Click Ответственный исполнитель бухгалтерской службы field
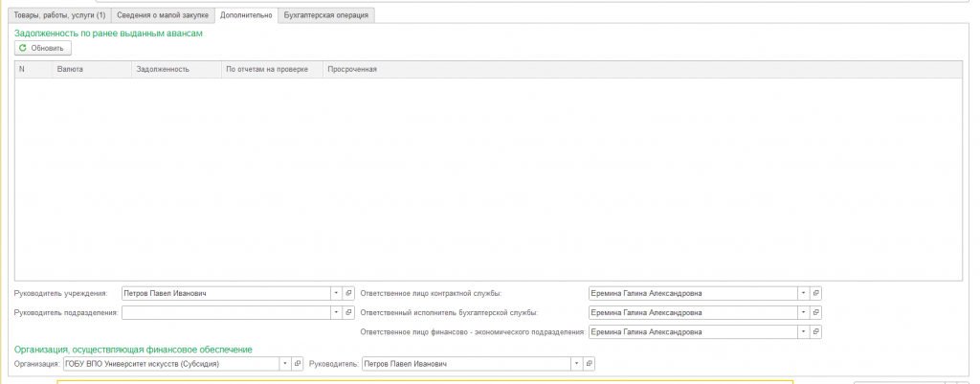The image size is (980, 384). (693, 312)
